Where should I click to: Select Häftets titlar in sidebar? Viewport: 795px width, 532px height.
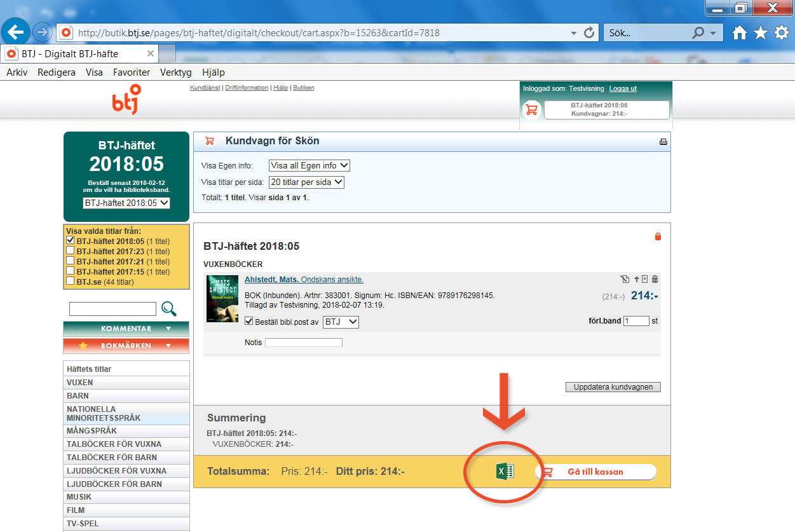click(126, 369)
